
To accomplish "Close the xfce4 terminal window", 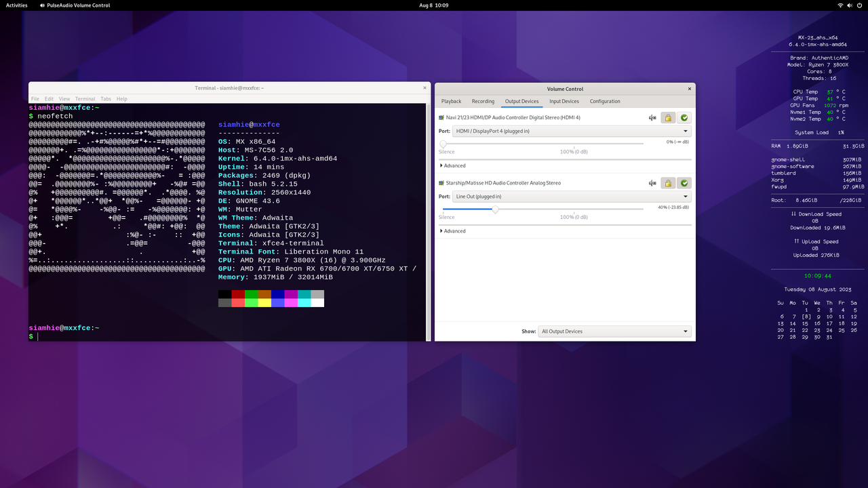I will click(x=425, y=87).
